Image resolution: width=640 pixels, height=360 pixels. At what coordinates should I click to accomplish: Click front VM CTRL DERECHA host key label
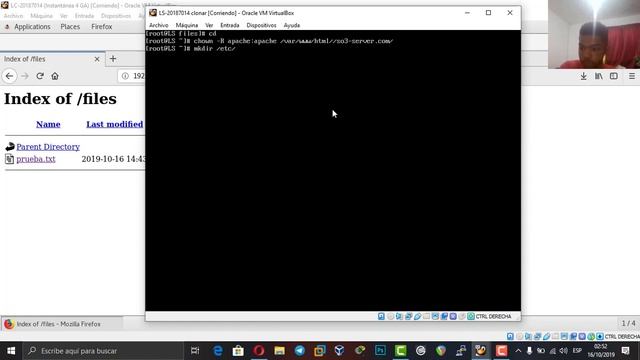493,316
